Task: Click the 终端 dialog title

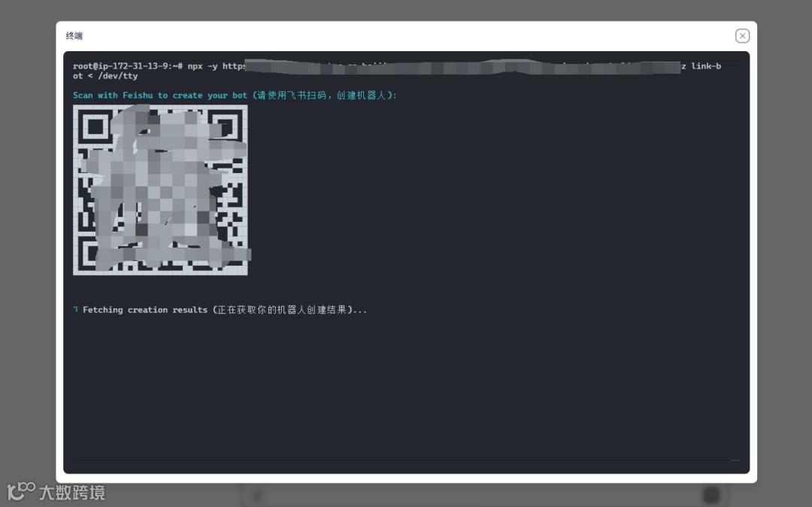Action: point(74,36)
